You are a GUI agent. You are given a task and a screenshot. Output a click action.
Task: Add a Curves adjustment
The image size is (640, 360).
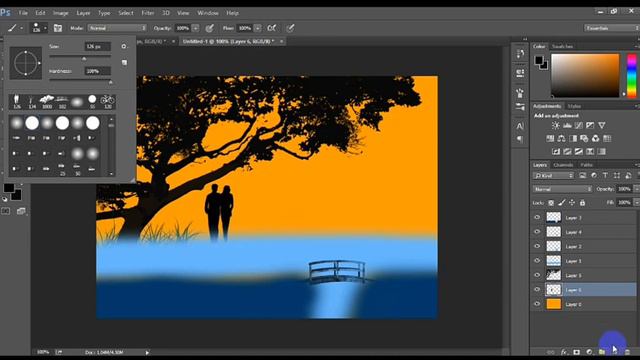578,126
